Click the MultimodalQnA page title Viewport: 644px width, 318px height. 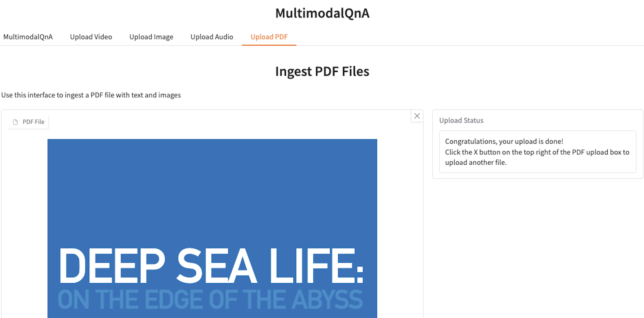(x=322, y=13)
